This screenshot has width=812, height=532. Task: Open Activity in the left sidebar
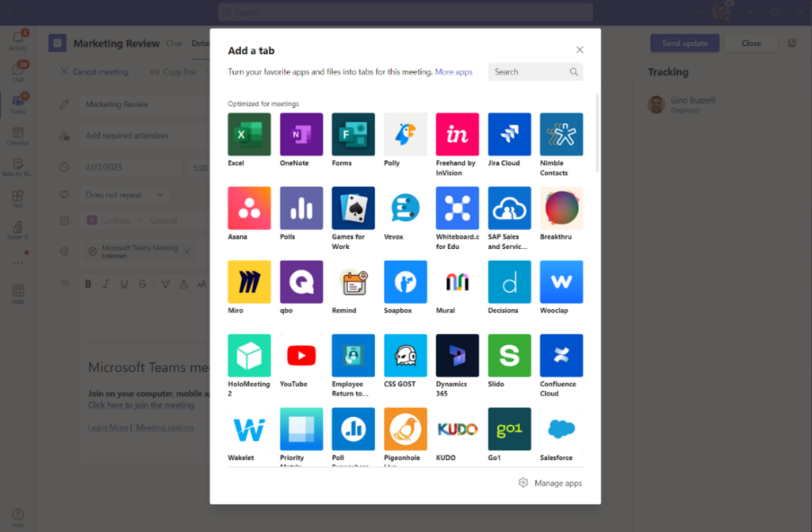17,38
